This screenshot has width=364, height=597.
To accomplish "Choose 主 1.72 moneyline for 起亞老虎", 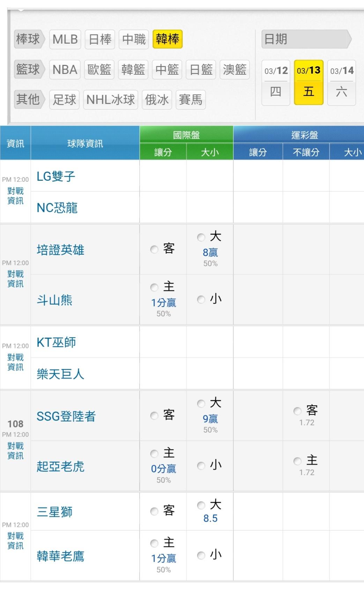I will tap(297, 461).
